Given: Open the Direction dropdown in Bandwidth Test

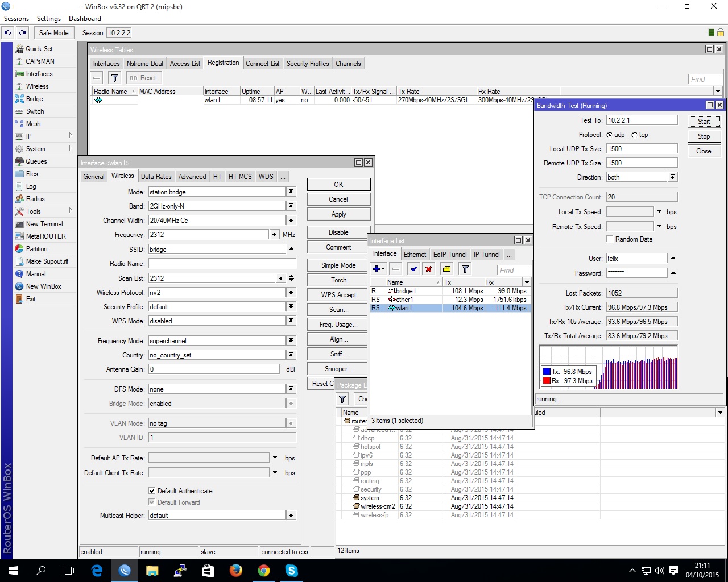Looking at the screenshot, I should tap(672, 177).
